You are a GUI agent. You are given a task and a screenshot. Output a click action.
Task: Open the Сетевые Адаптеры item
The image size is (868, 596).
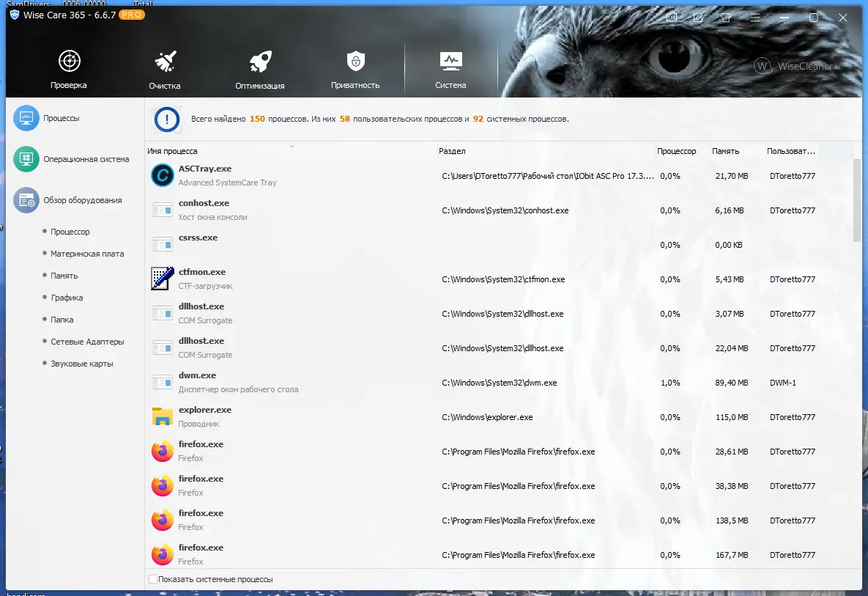tap(87, 342)
